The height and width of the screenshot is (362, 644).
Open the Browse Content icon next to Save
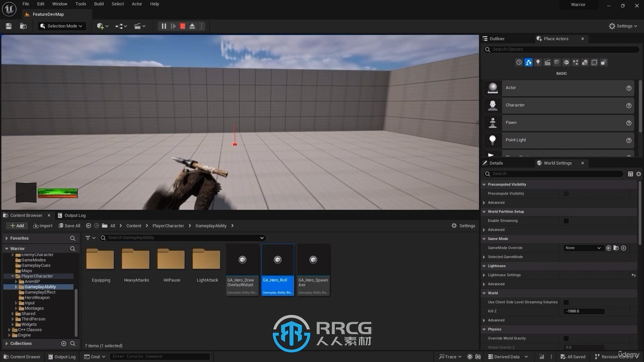(23, 26)
